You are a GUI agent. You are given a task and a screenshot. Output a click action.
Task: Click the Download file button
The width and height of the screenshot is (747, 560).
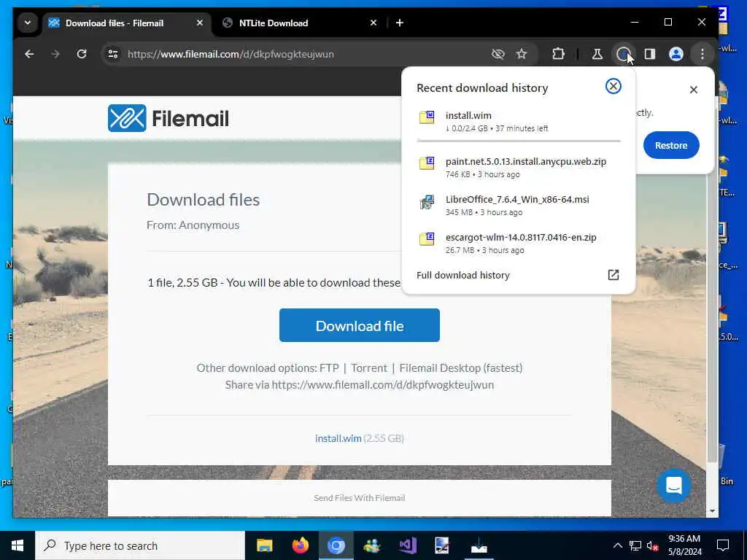[359, 325]
